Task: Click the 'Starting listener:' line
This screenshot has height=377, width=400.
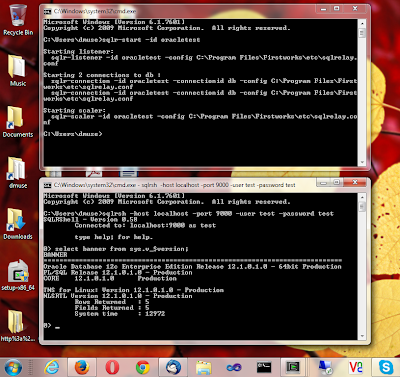Action: [x=78, y=52]
